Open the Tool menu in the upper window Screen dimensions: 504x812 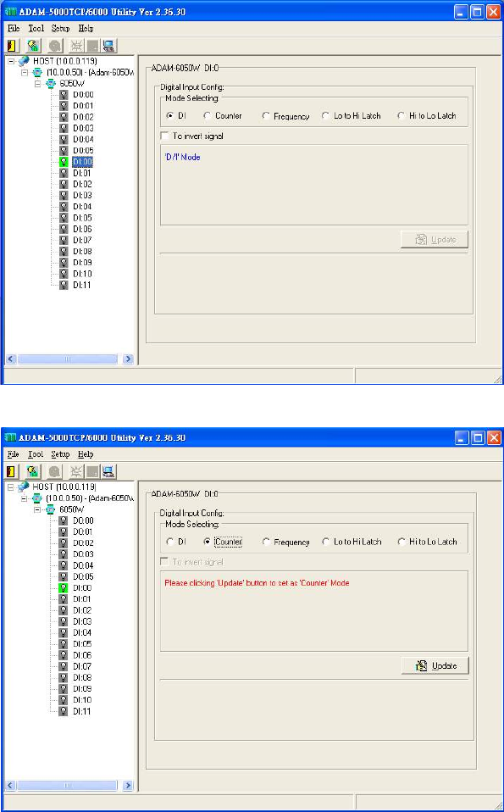(x=36, y=29)
